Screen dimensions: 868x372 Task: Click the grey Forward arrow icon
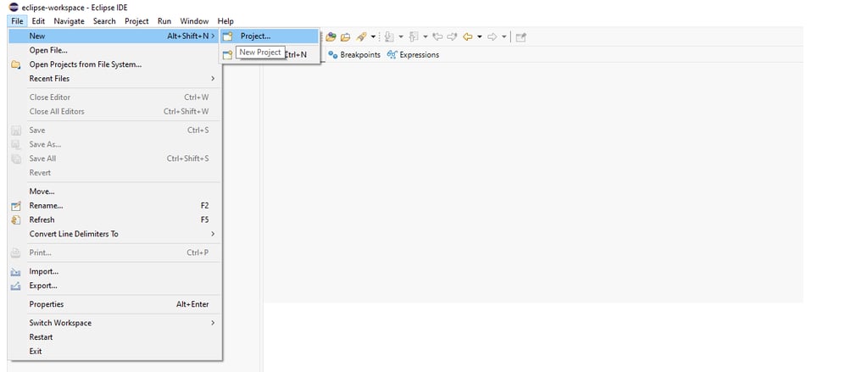click(x=492, y=37)
